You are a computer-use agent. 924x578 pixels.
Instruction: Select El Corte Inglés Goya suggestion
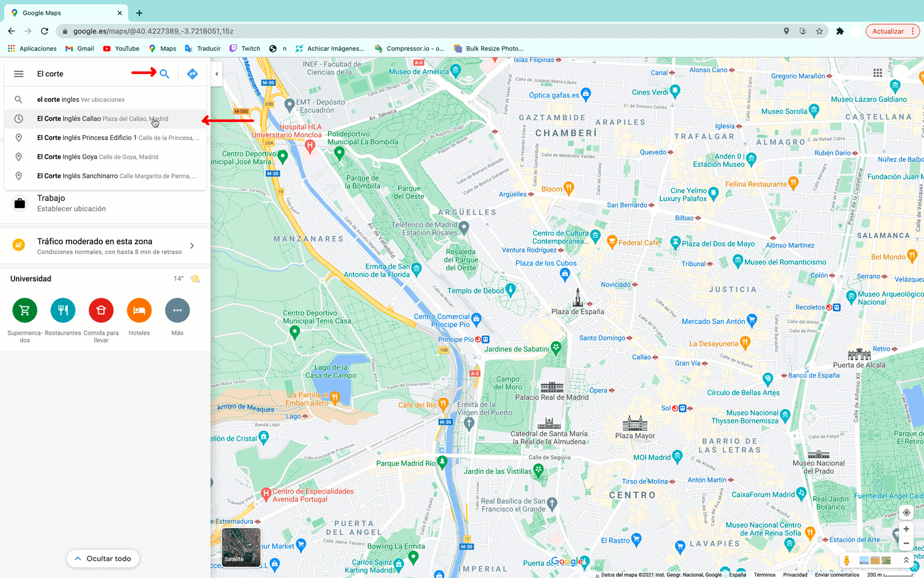pos(105,157)
